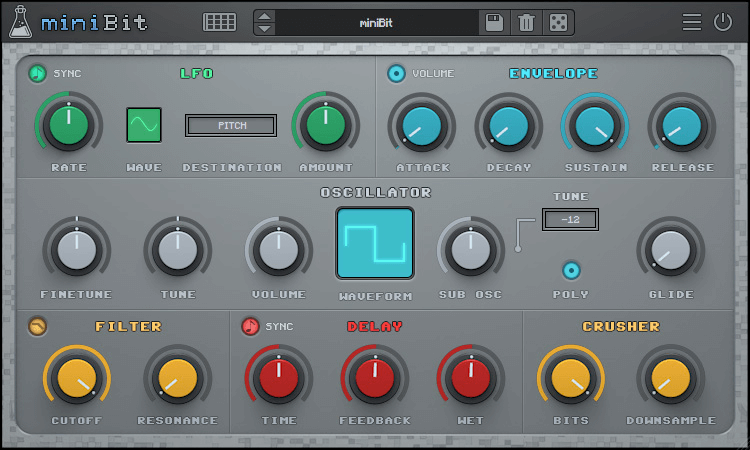
Task: Open the sub oscillator tune -12 selector
Action: [570, 219]
